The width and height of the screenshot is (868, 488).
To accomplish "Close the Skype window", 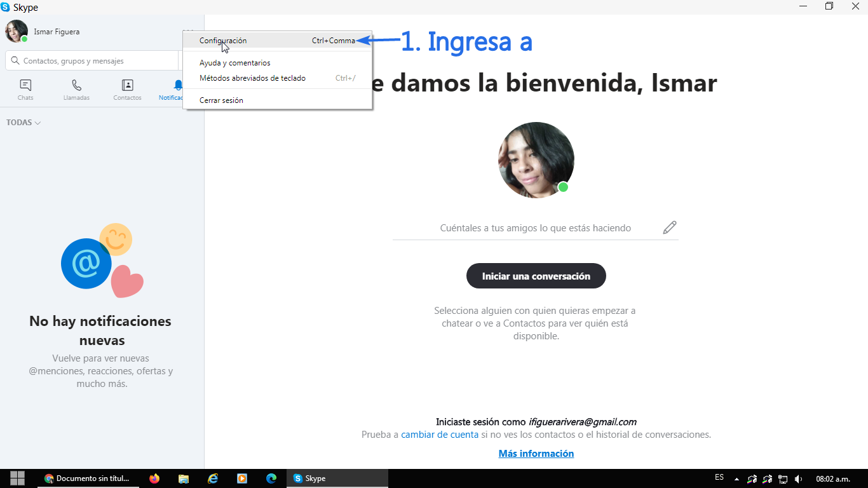I will tap(855, 6).
